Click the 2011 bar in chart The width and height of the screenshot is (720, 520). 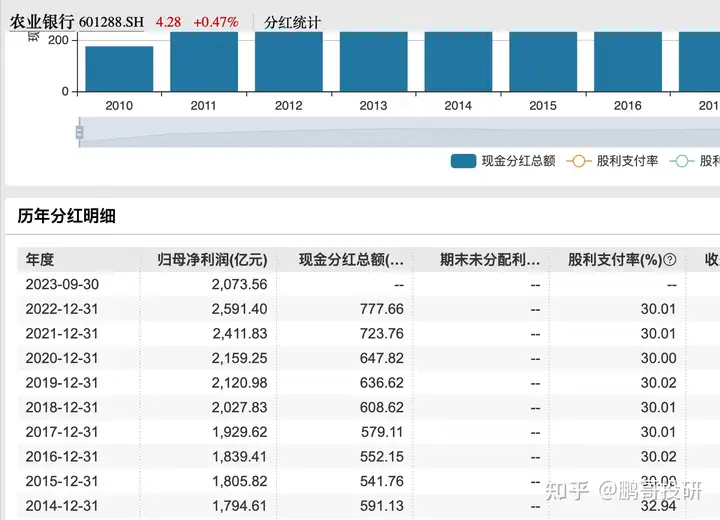(x=204, y=62)
